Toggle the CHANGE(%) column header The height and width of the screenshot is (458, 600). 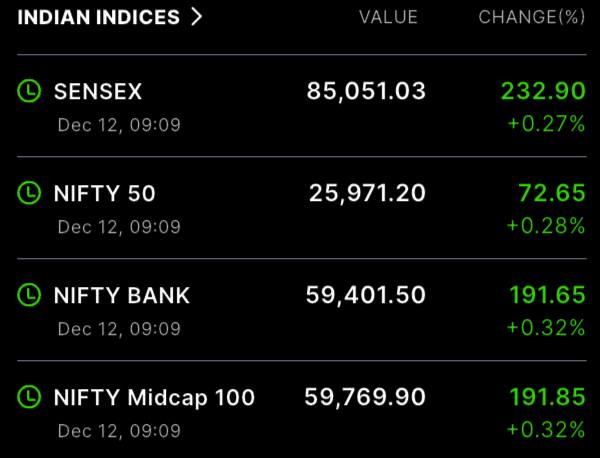click(531, 17)
